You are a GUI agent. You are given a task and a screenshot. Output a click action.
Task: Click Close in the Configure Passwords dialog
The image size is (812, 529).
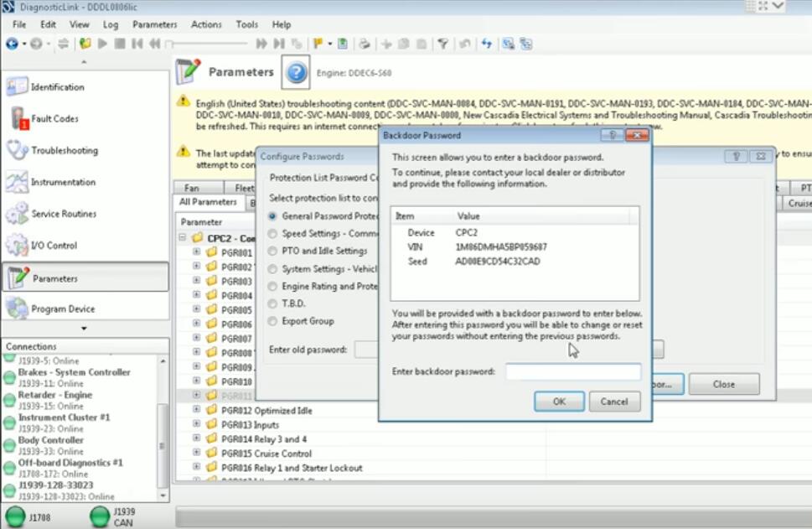[x=724, y=385]
